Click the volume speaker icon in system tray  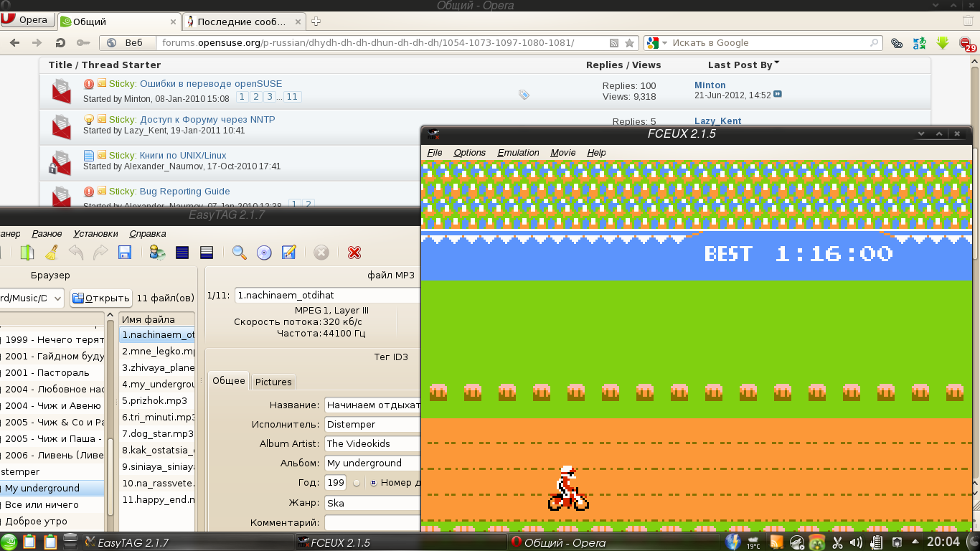pyautogui.click(x=856, y=542)
